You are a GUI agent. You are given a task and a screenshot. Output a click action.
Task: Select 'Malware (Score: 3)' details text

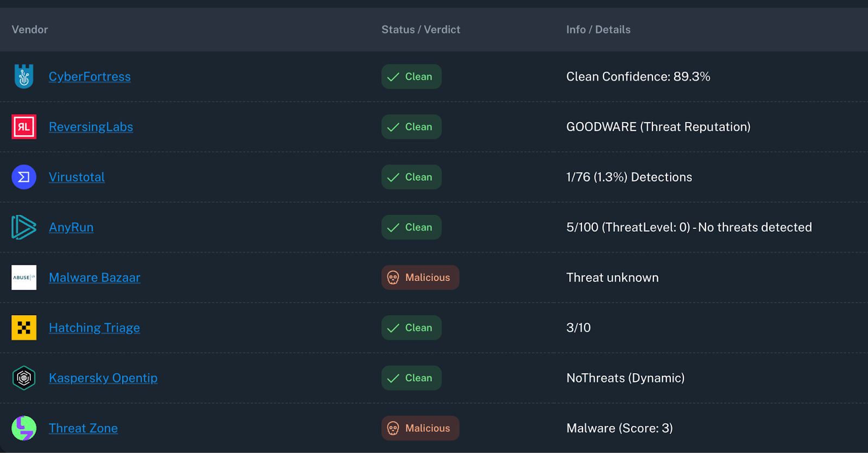click(x=620, y=428)
